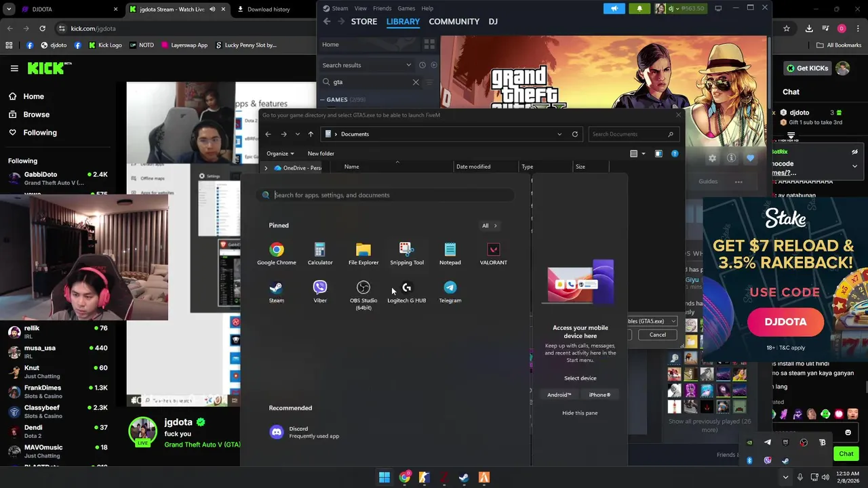Screen dimensions: 868x488
Task: Open help in the file dialog
Action: click(675, 154)
